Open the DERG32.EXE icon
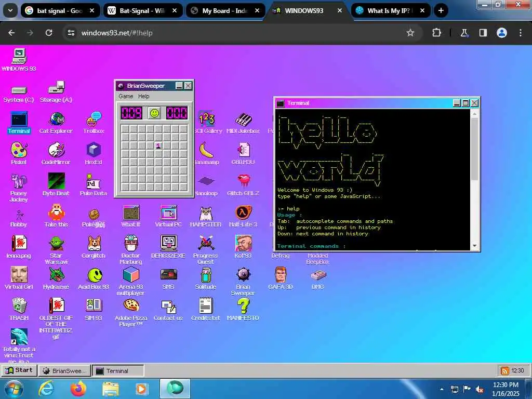Screen dimensions: 532x399 point(168,247)
